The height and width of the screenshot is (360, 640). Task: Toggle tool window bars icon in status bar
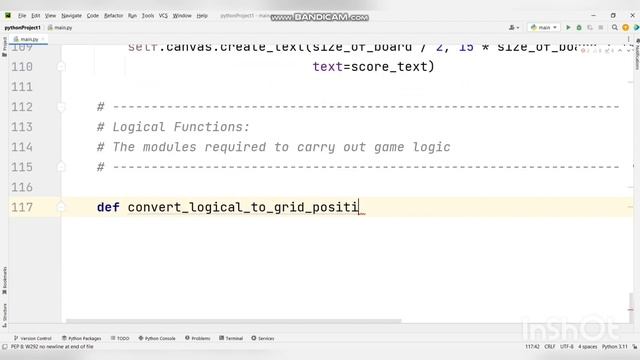pyautogui.click(x=4, y=347)
